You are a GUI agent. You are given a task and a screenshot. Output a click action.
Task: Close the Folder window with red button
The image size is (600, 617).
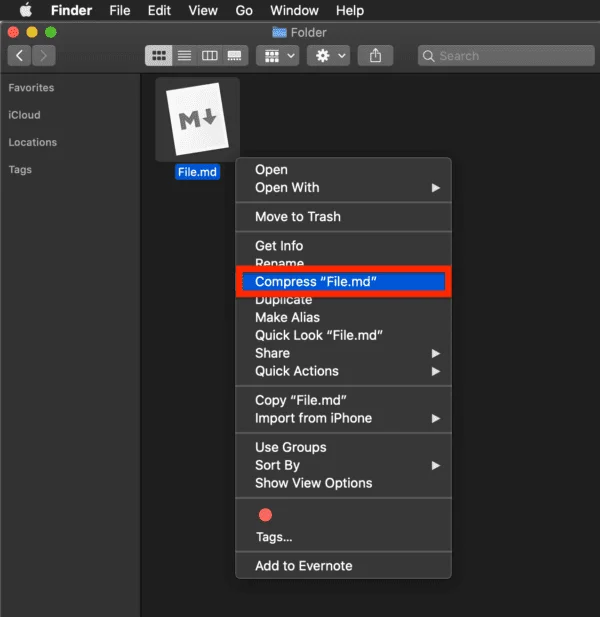coord(13,32)
